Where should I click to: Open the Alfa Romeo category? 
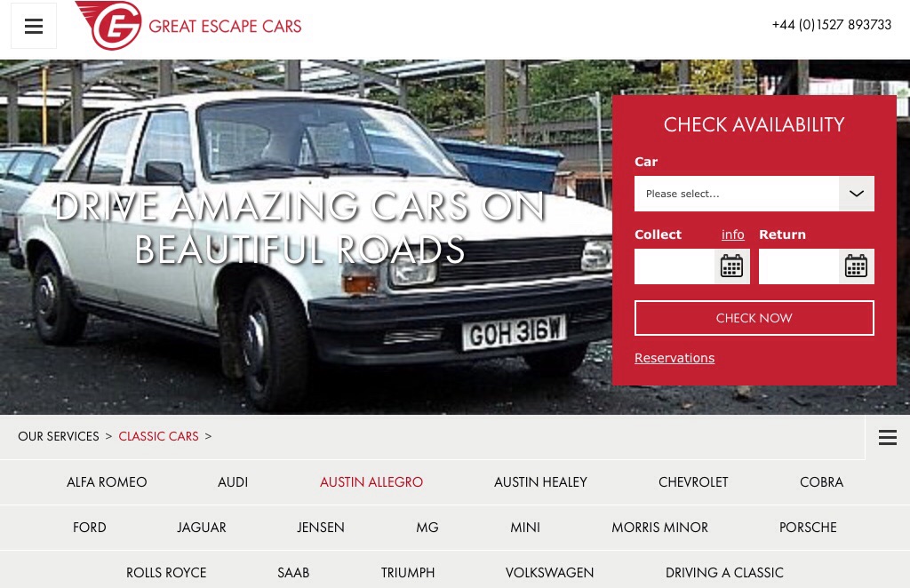107,482
